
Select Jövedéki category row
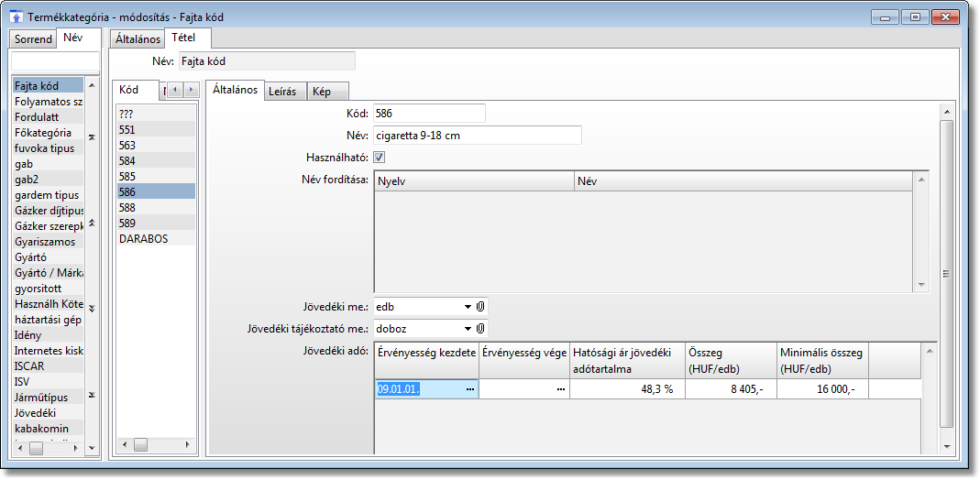coord(48,412)
